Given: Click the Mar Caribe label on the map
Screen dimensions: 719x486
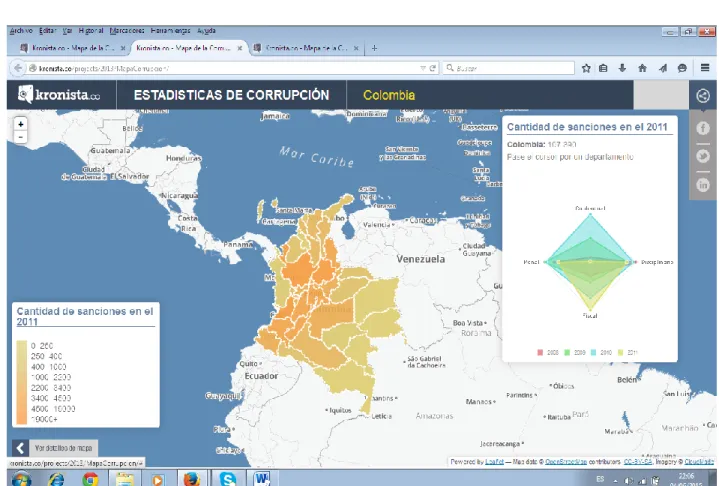Looking at the screenshot, I should pos(317,156).
